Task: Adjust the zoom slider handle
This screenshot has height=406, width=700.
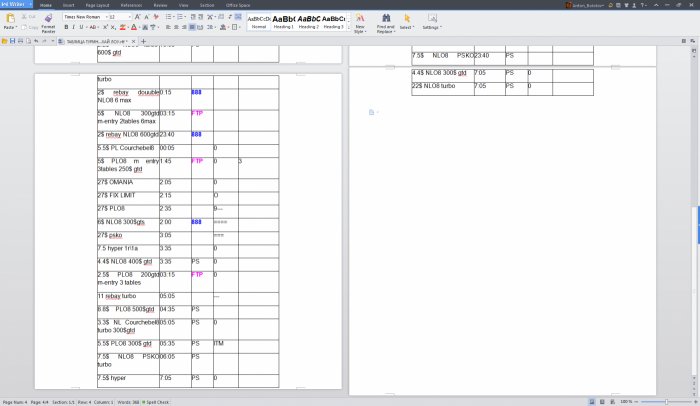Action: coord(667,402)
